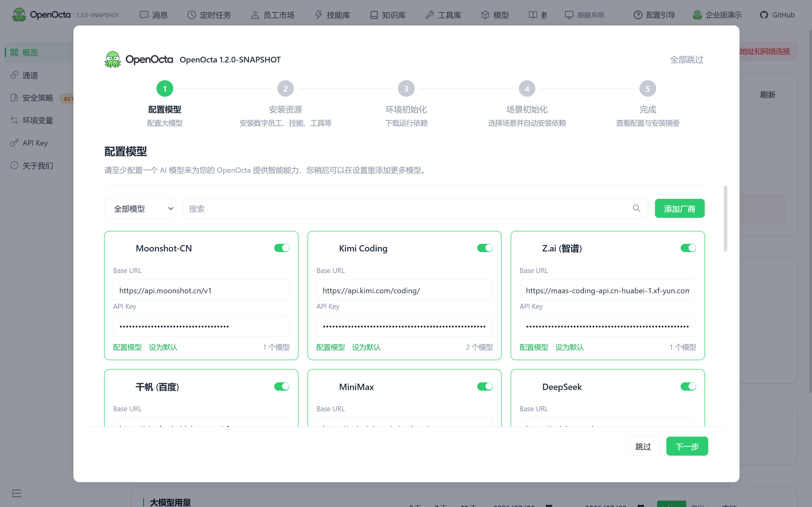Toggle the Kimi Coding provider switch
The width and height of the screenshot is (812, 507).
[485, 248]
